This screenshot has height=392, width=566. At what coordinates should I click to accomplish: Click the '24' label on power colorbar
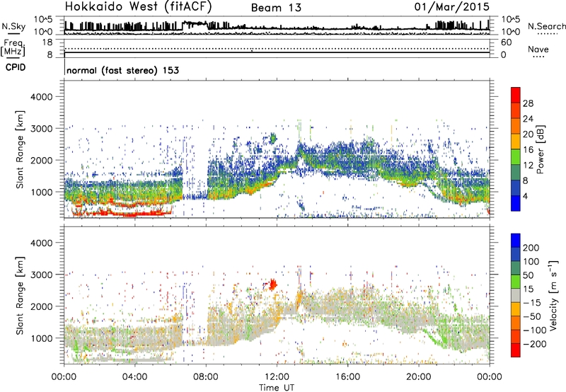[528, 119]
